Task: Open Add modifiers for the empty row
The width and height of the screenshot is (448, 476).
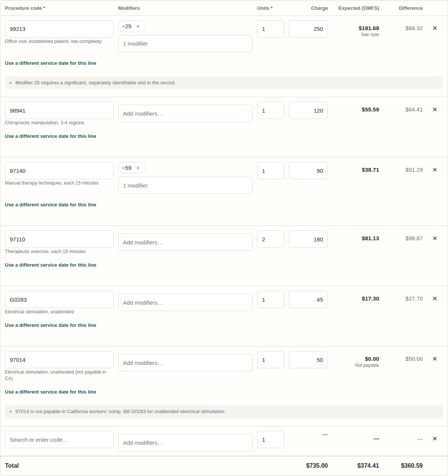Action: 185,442
